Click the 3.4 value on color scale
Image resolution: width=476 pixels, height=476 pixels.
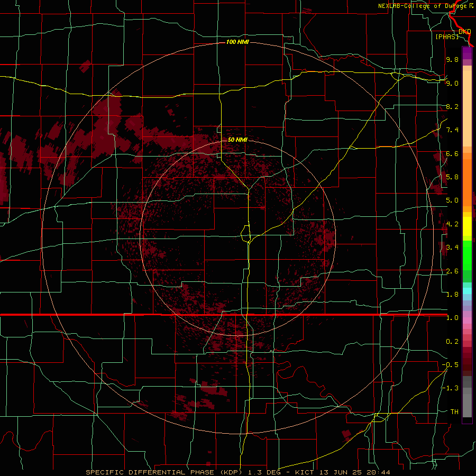click(452, 248)
